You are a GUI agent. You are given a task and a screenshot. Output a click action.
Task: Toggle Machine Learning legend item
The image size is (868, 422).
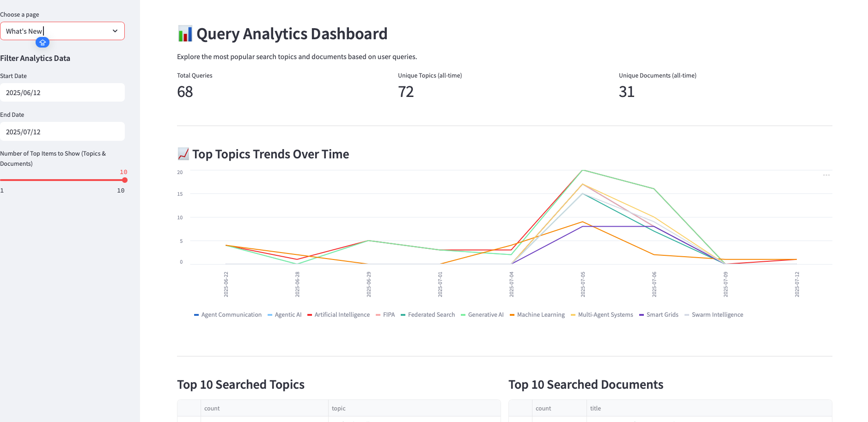(x=537, y=315)
